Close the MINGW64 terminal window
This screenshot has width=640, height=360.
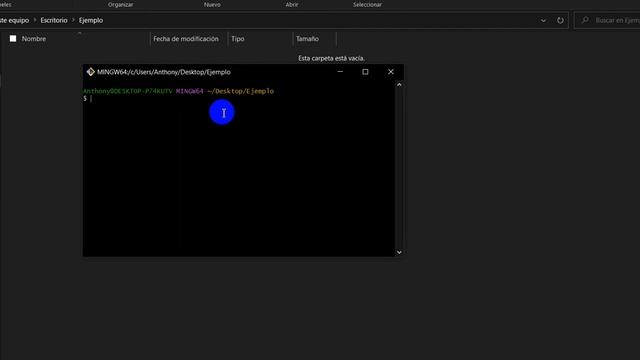tap(391, 72)
